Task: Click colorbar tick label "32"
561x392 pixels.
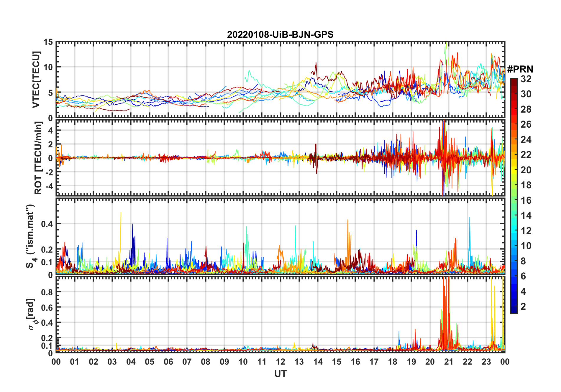Action: click(526, 79)
